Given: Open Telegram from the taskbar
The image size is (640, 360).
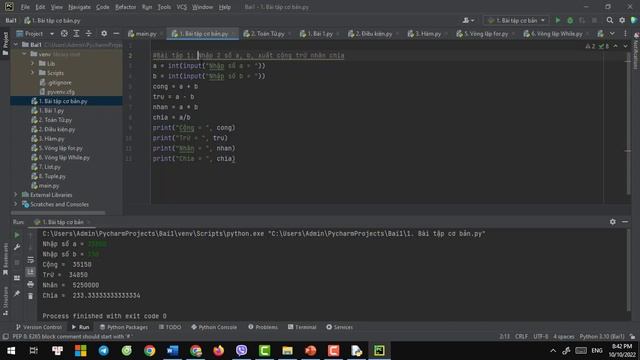Looking at the screenshot, I should 104,351.
